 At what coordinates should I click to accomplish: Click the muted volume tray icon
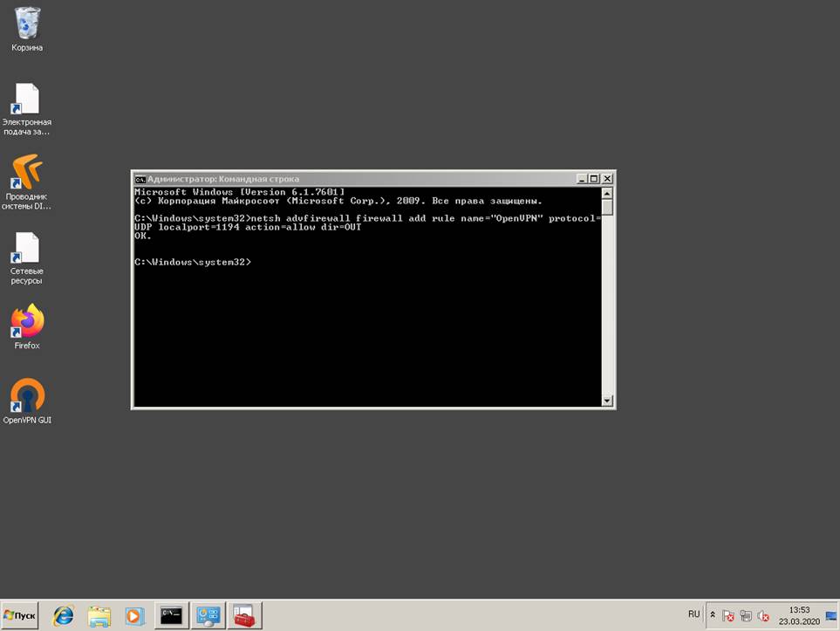(x=763, y=616)
